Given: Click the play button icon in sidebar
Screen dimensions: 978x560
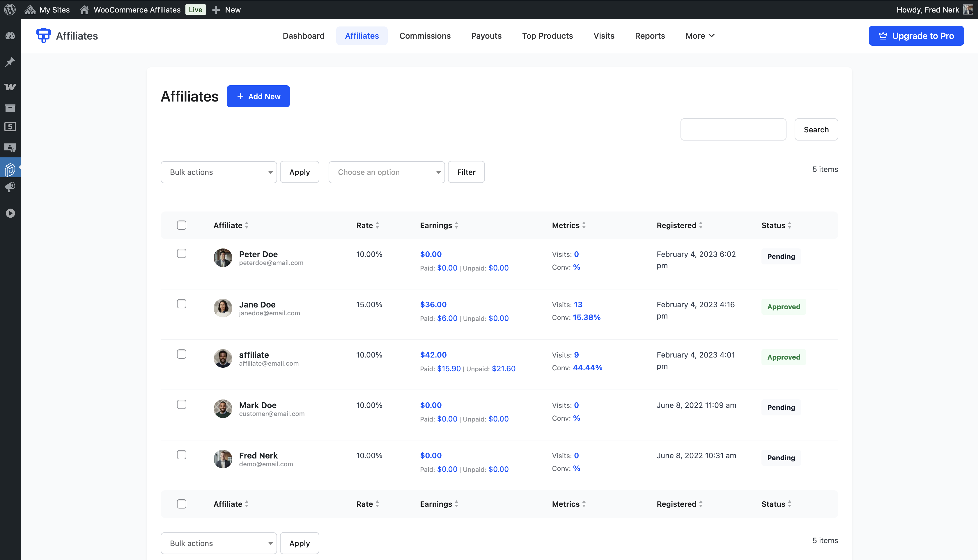Looking at the screenshot, I should (x=10, y=213).
